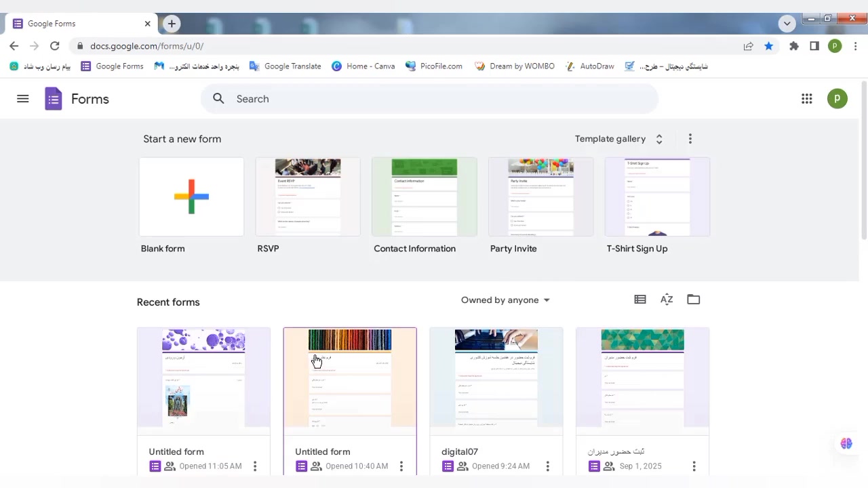The image size is (868, 488).
Task: Click the bookmark star icon
Action: [768, 46]
